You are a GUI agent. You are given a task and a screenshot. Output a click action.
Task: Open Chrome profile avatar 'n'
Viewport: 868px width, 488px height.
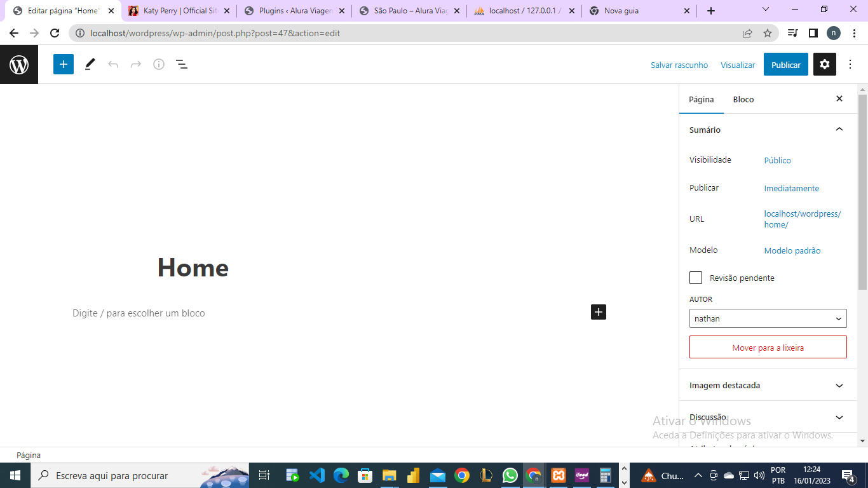834,33
